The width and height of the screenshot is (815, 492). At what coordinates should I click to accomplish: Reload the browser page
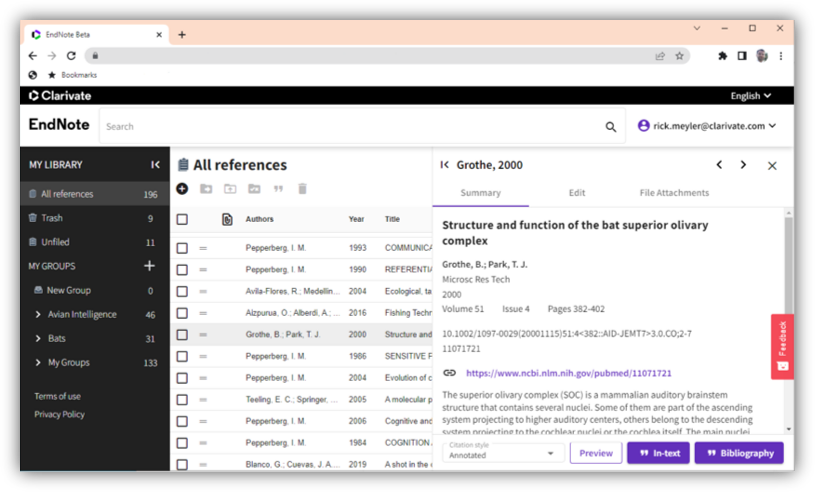[71, 56]
